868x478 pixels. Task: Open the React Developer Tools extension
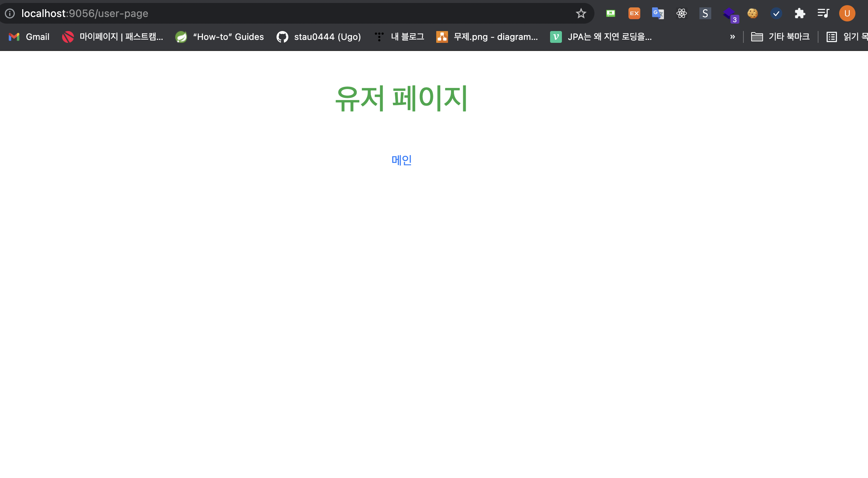[682, 14]
